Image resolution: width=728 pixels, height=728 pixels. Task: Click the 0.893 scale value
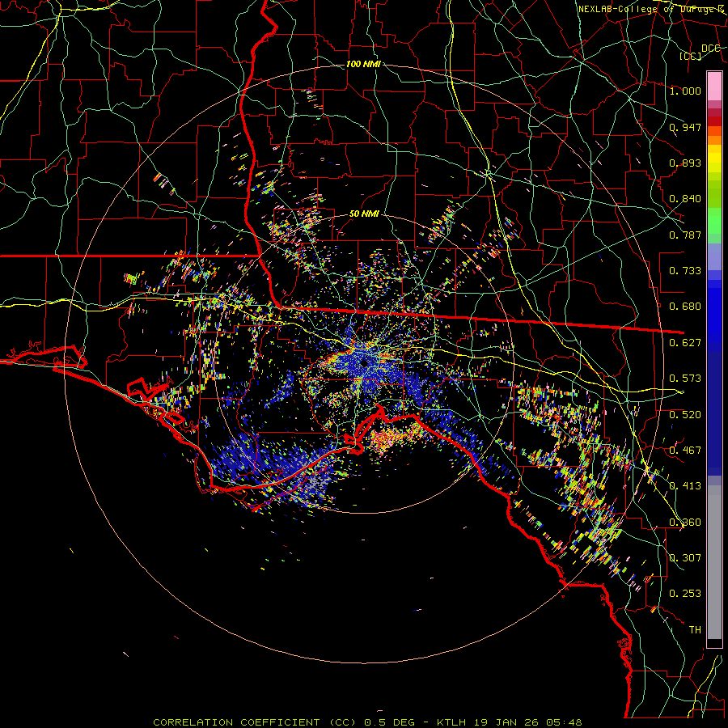coord(685,163)
